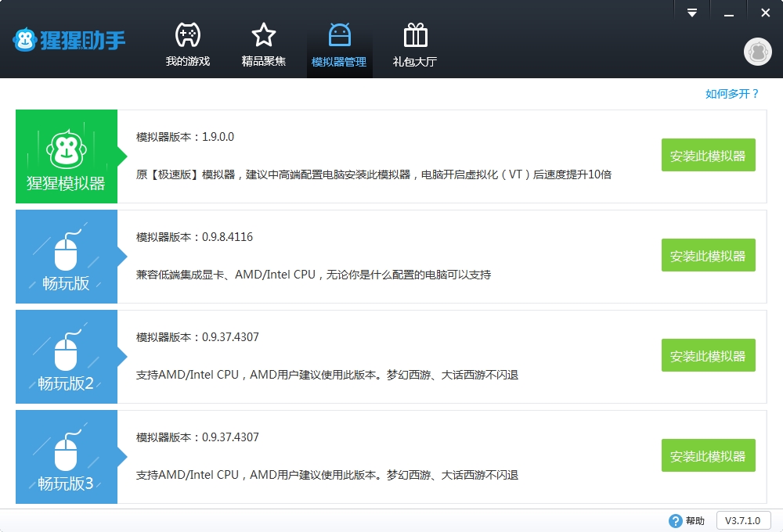Open the 礼包大厅 gift box icon
783x532 pixels.
coord(415,35)
